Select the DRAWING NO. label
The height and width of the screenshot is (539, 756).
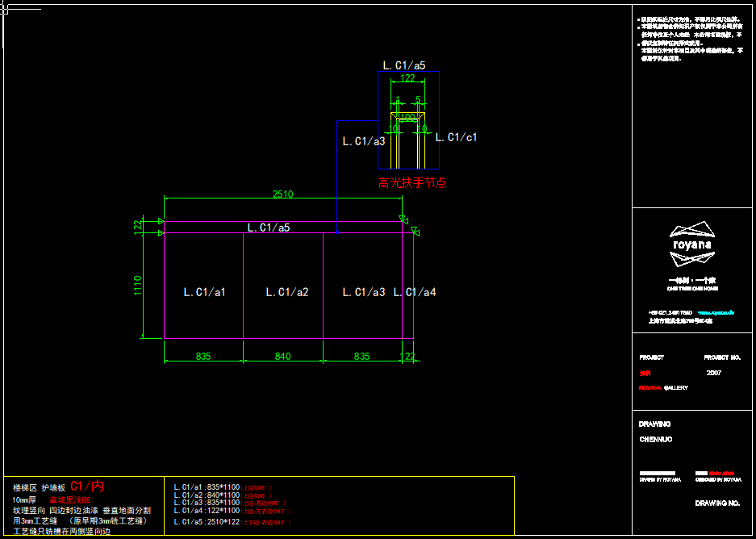click(717, 503)
